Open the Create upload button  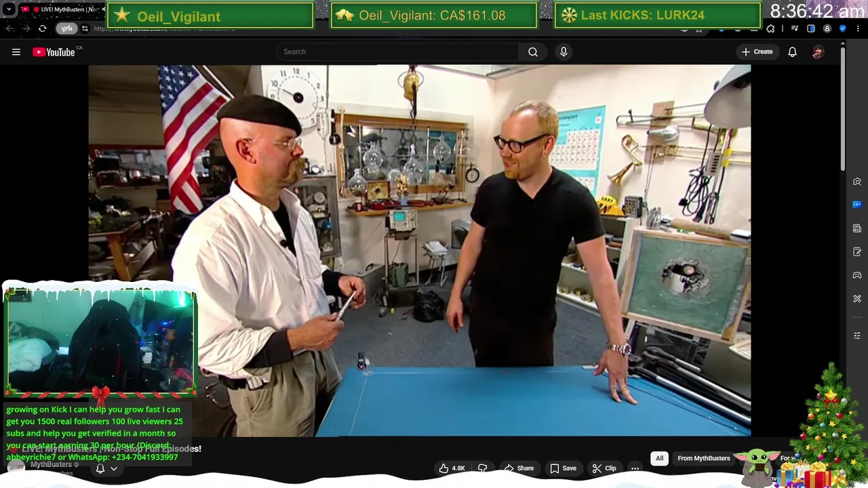click(x=757, y=52)
